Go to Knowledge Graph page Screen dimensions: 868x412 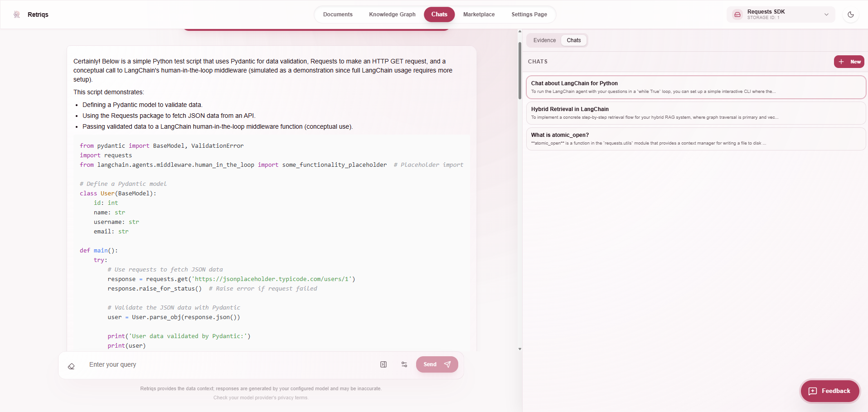[x=392, y=15]
